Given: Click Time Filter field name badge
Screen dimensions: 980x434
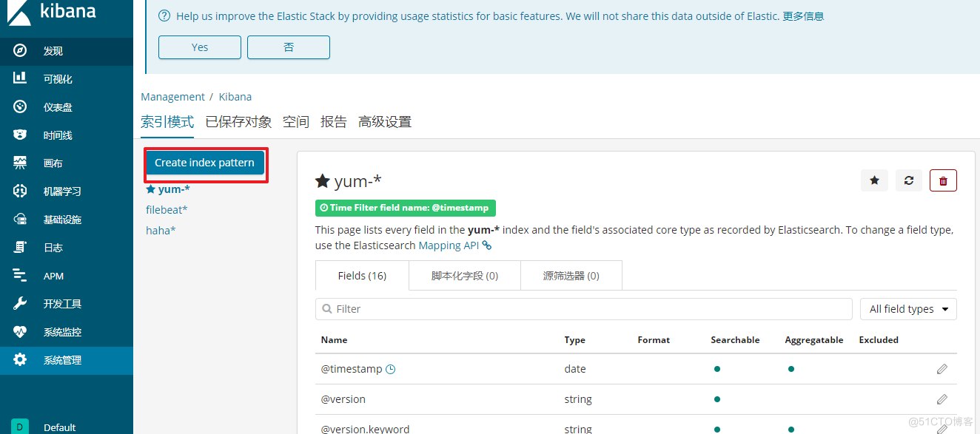Looking at the screenshot, I should (406, 208).
